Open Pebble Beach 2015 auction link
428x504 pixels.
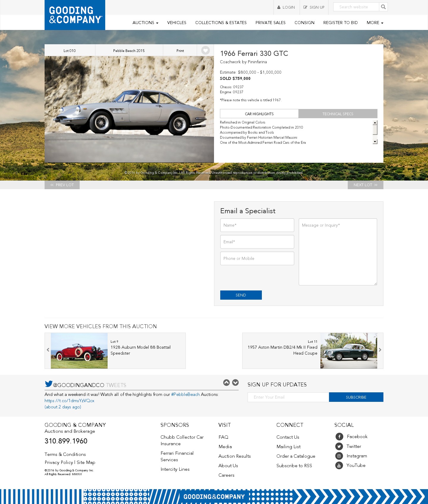tap(129, 50)
